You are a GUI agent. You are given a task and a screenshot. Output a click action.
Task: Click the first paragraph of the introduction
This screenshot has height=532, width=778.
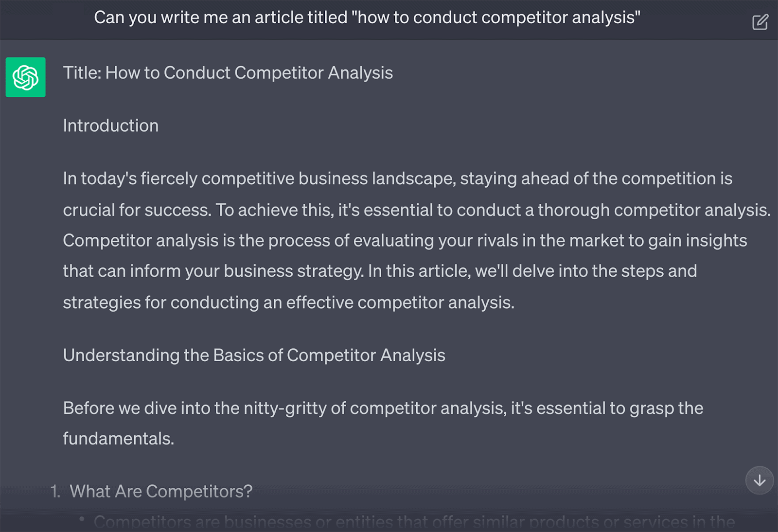click(389, 240)
